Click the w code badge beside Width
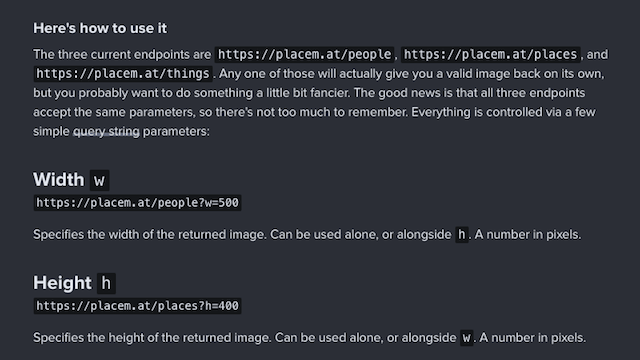The width and height of the screenshot is (640, 360). coord(99,180)
